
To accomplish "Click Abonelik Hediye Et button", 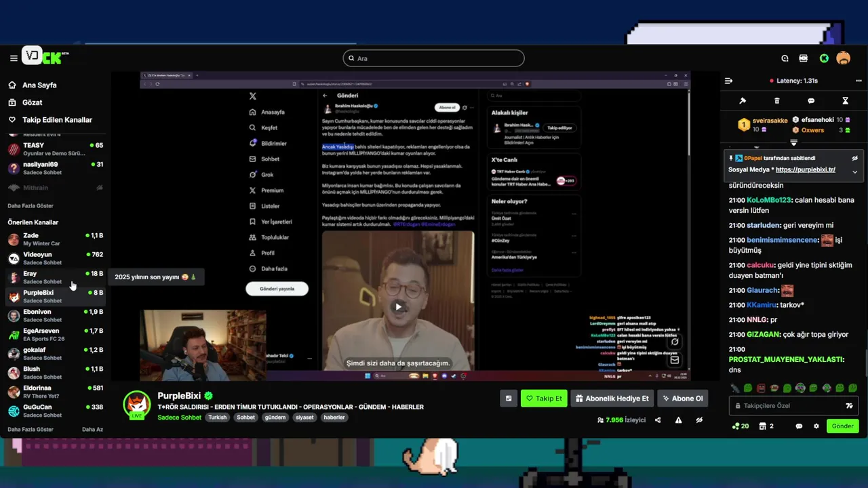I will coord(612,399).
